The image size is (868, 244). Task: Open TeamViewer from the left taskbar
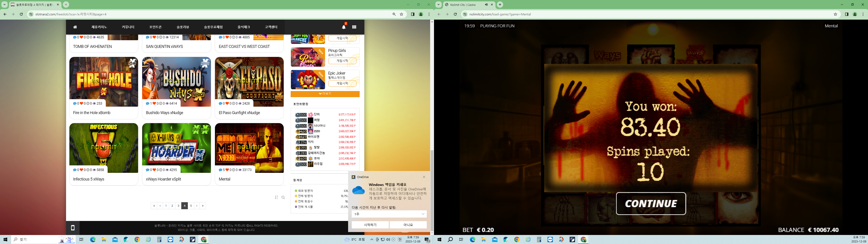coord(170,240)
